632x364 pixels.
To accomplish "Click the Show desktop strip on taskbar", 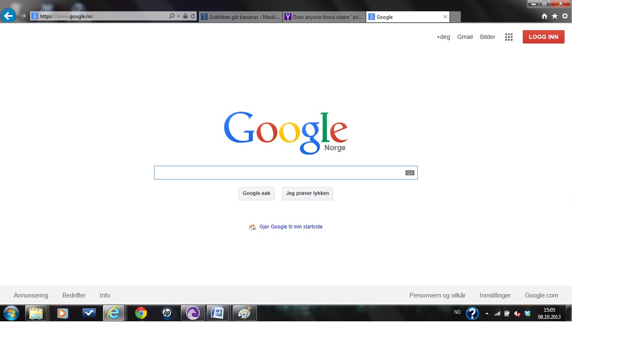I will [568, 313].
